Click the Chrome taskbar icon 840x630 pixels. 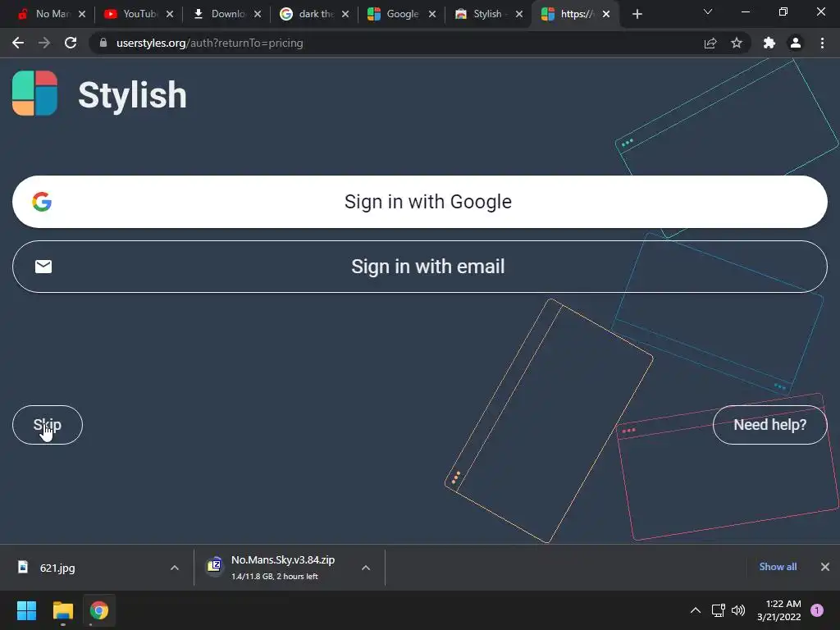99,610
